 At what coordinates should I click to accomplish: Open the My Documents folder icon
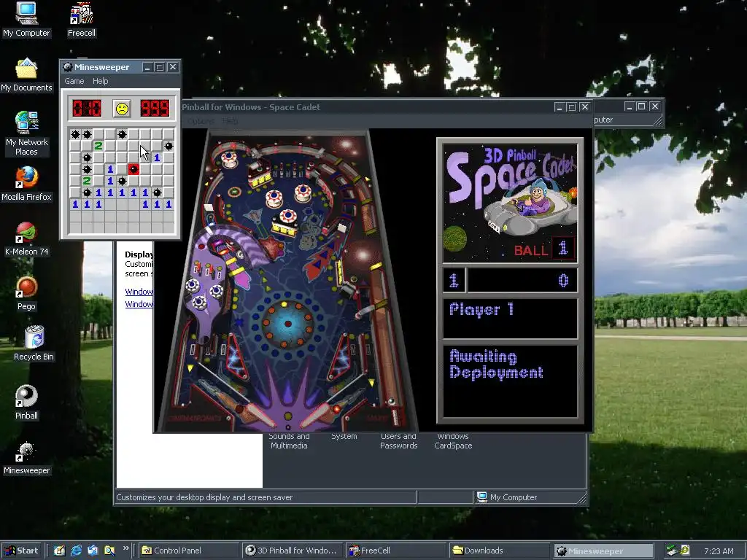(x=26, y=75)
